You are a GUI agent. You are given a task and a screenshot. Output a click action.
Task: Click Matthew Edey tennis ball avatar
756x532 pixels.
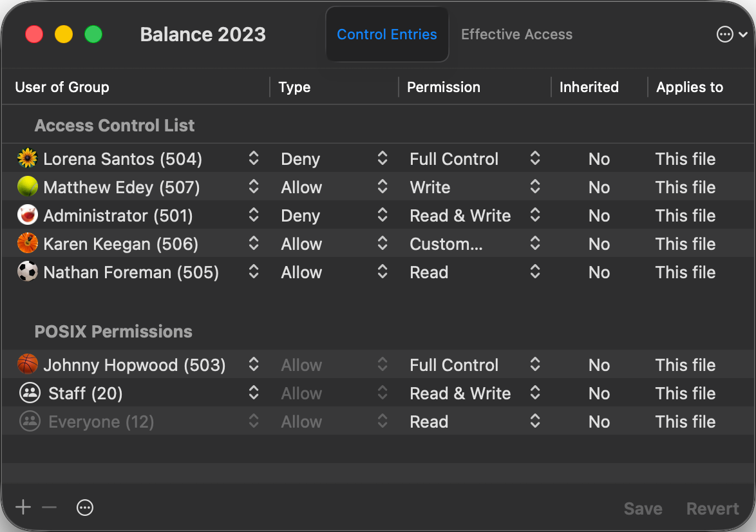click(x=28, y=187)
